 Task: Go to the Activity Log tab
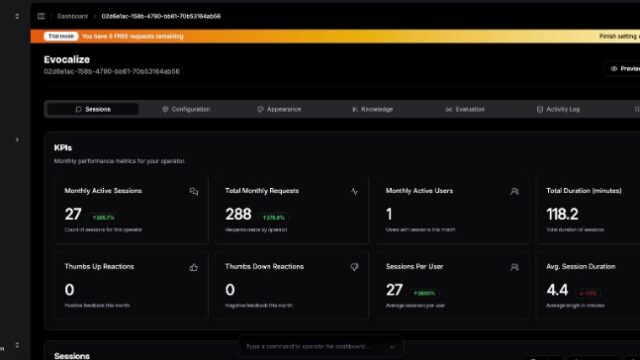(x=558, y=109)
